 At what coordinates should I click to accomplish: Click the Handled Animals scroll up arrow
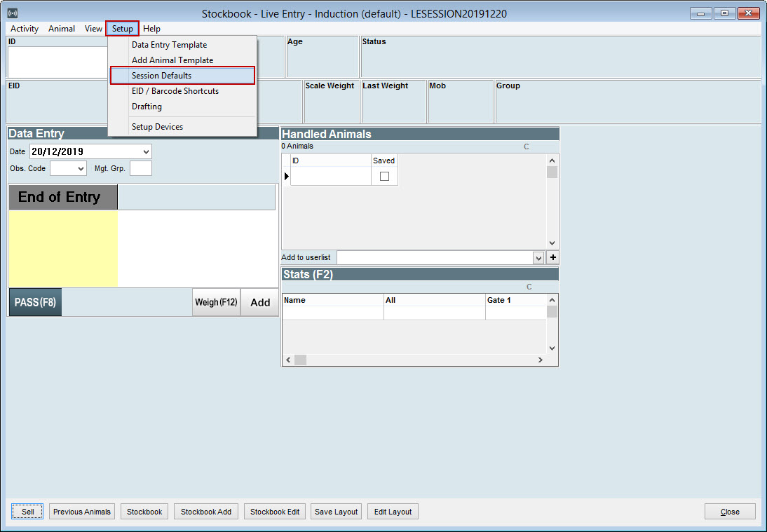point(552,161)
